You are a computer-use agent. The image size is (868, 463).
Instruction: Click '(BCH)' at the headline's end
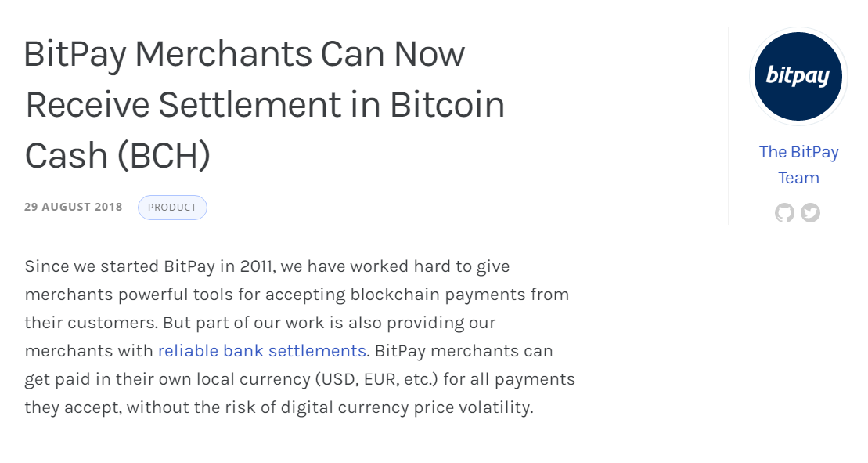(x=164, y=156)
